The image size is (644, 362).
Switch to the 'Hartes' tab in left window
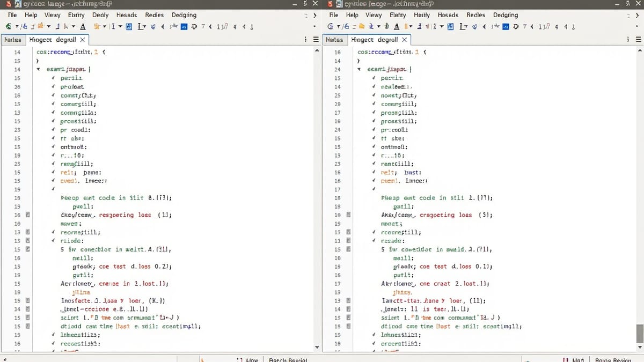click(x=12, y=40)
